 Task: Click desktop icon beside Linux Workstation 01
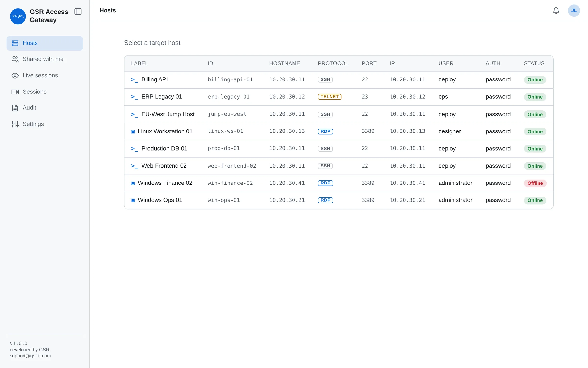click(133, 131)
